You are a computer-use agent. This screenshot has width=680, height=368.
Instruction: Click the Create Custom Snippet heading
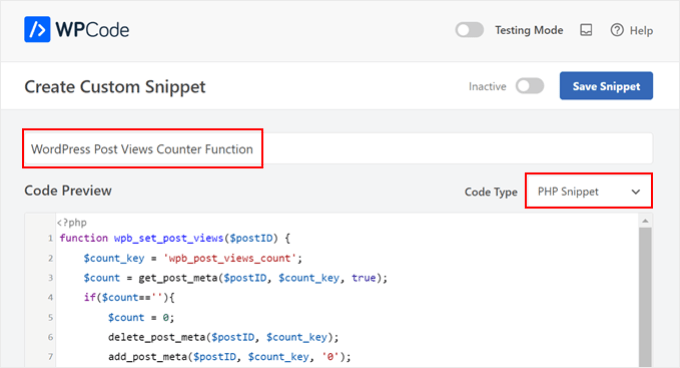point(115,87)
